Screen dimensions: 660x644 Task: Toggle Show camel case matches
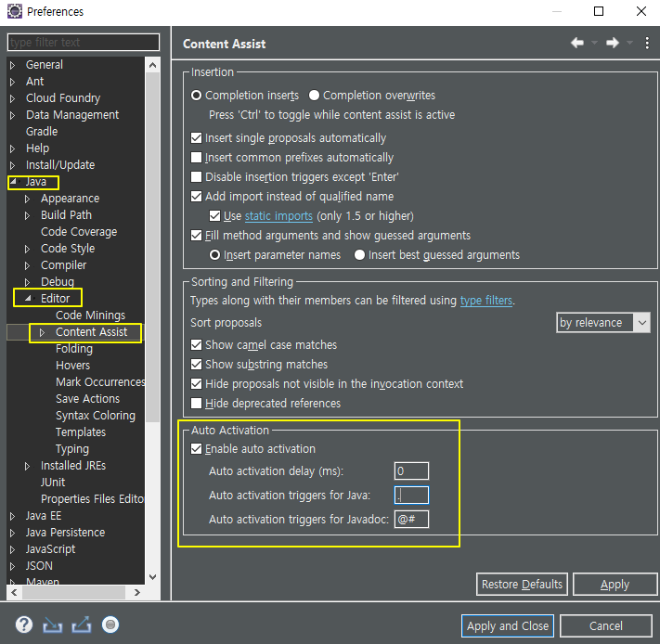196,345
